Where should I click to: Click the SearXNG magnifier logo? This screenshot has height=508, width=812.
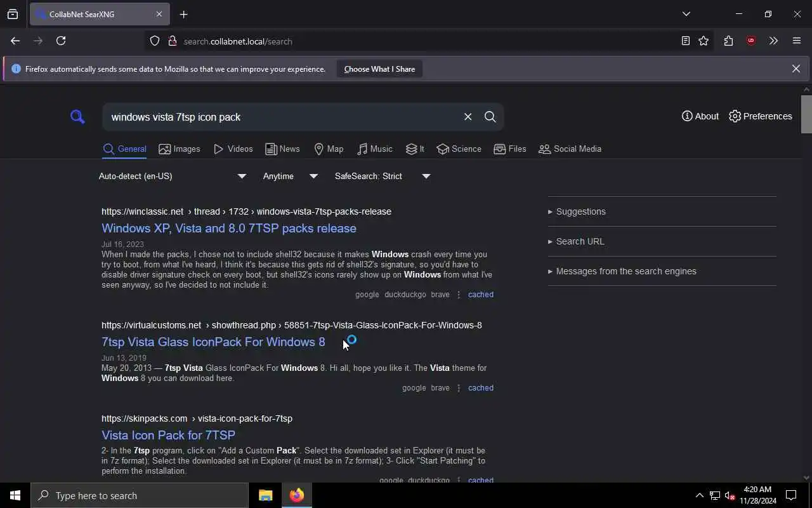[x=77, y=117]
